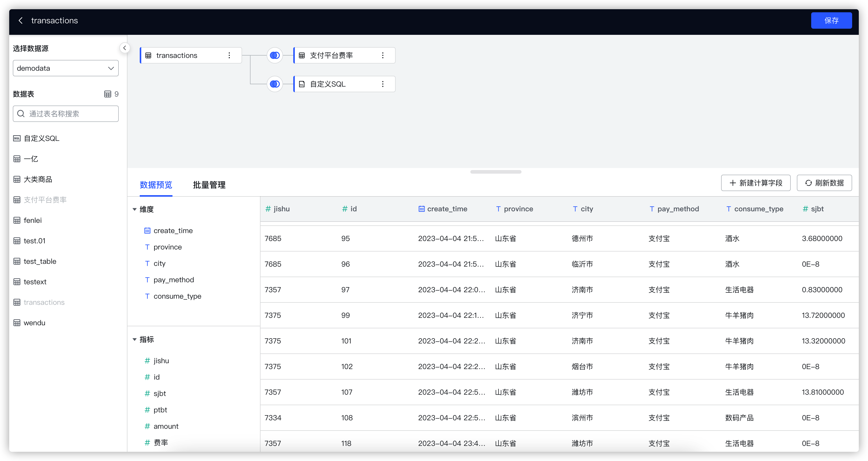This screenshot has width=868, height=461.
Task: Save the dataset with the 保存 button
Action: click(x=831, y=20)
